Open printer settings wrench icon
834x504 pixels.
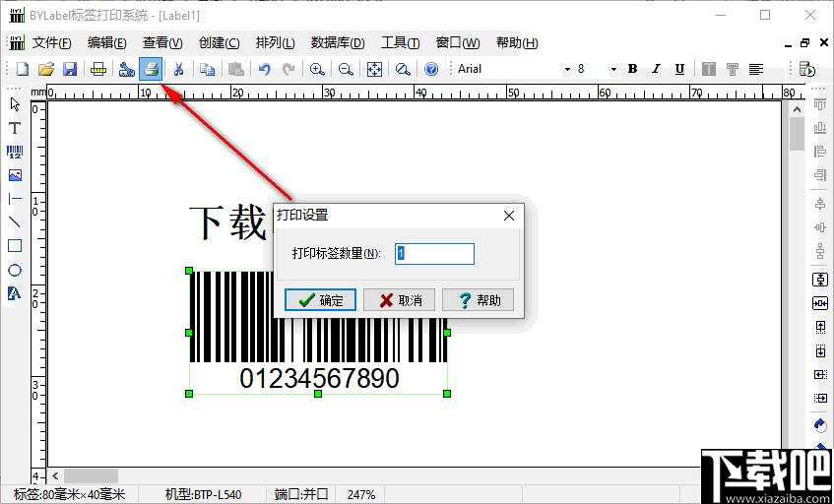127,69
